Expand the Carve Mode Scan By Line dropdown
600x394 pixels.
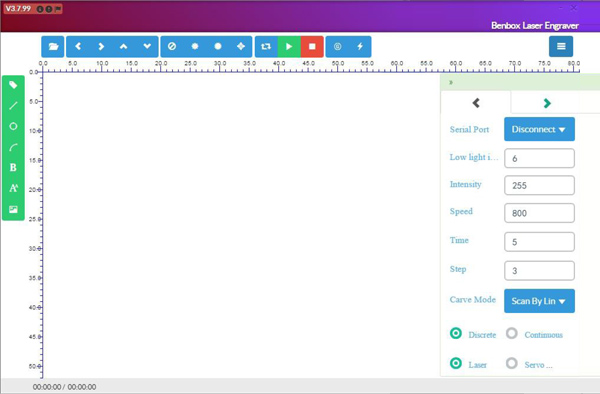point(539,301)
